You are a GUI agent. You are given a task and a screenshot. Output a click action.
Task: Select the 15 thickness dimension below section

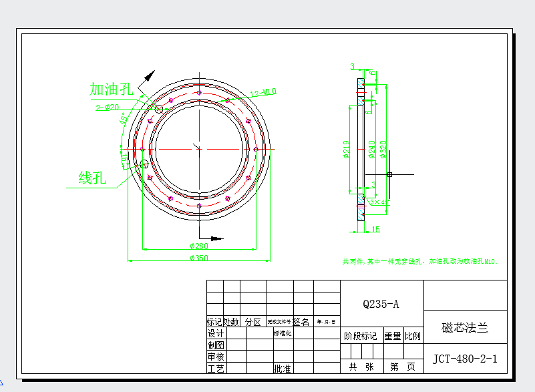pos(375,229)
